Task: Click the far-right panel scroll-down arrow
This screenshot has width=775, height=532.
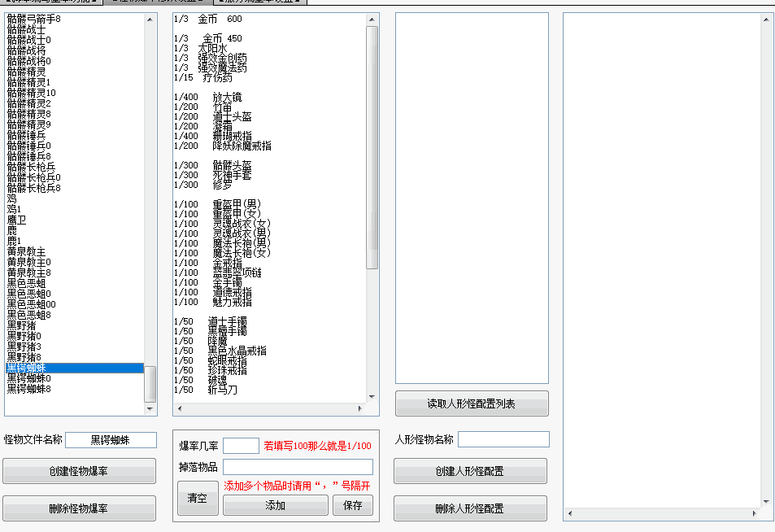Action: [x=766, y=501]
